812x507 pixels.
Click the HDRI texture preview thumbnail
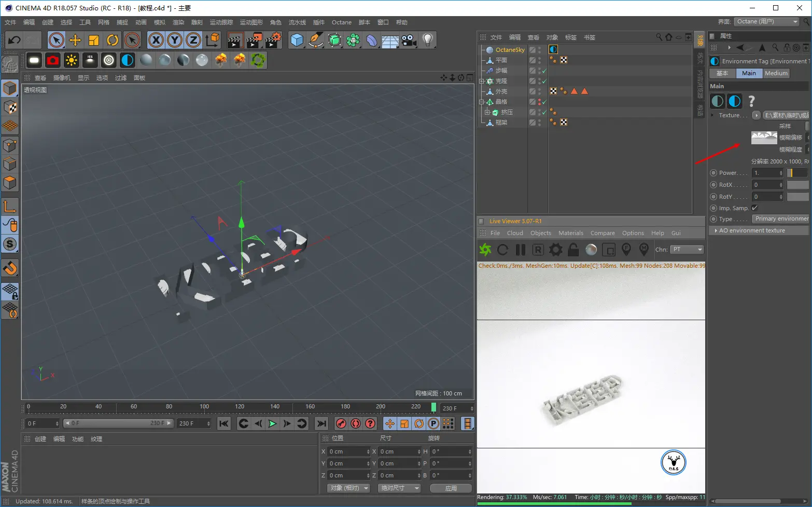[x=764, y=138]
